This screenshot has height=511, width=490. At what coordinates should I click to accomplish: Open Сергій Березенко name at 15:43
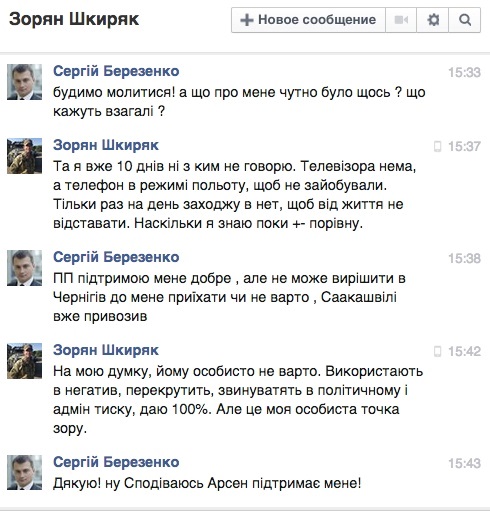coord(116,462)
